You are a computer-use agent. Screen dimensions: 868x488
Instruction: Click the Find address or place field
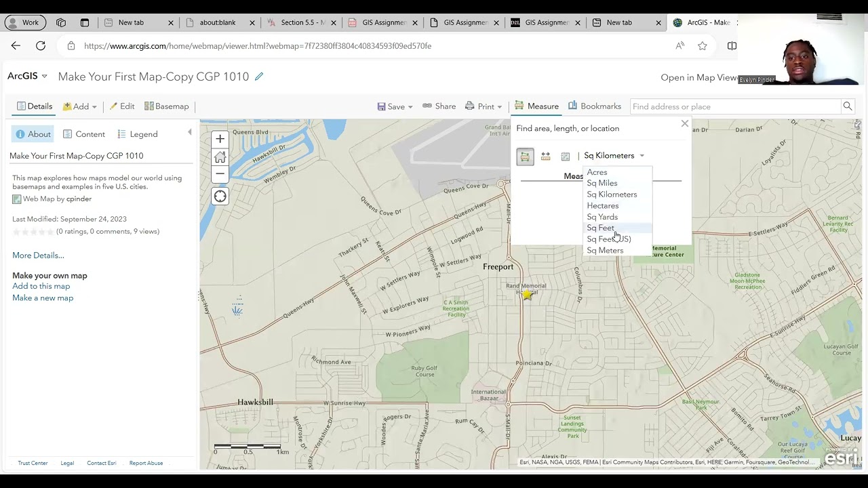coord(736,106)
